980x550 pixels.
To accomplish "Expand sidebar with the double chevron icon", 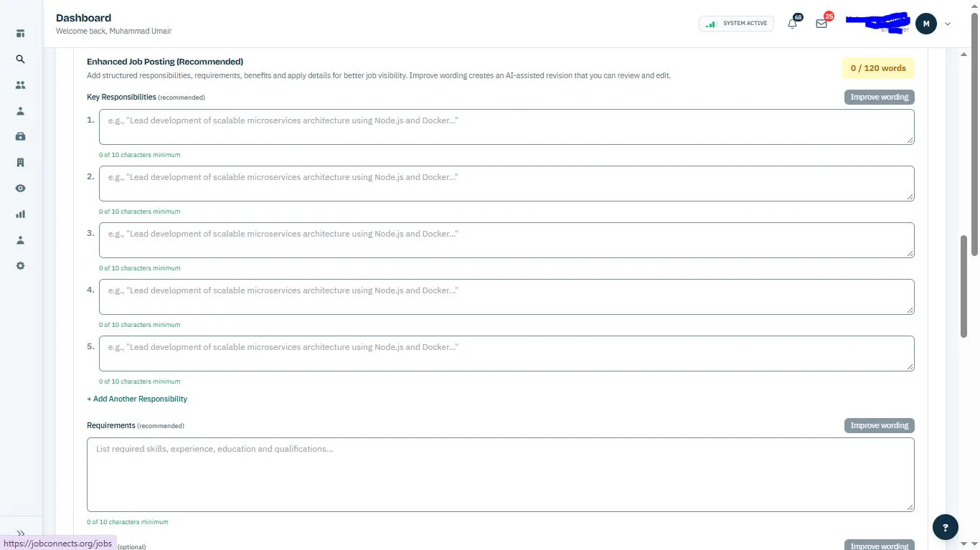I will (x=21, y=533).
